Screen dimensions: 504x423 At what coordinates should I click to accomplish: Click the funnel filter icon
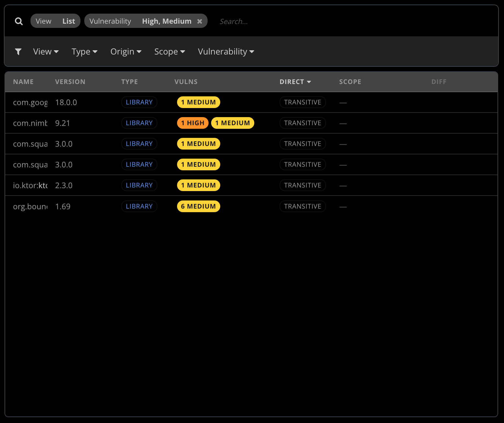18,52
